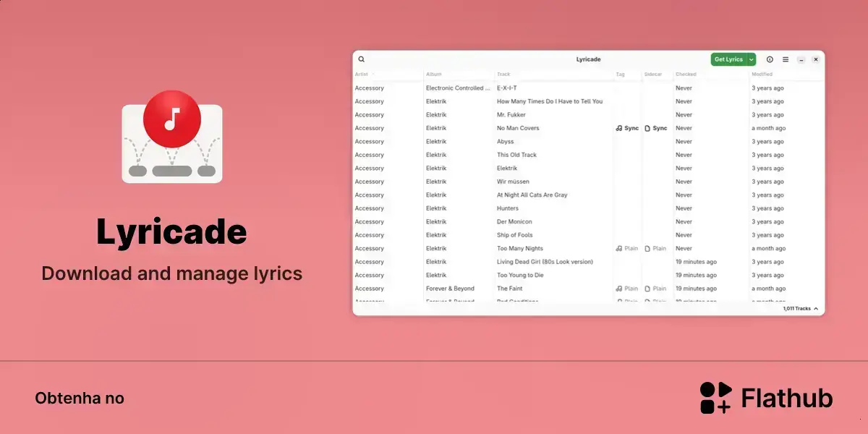Screen dimensions: 868x434
Task: Select the track At Night All Cats Are Gray
Action: tap(532, 195)
